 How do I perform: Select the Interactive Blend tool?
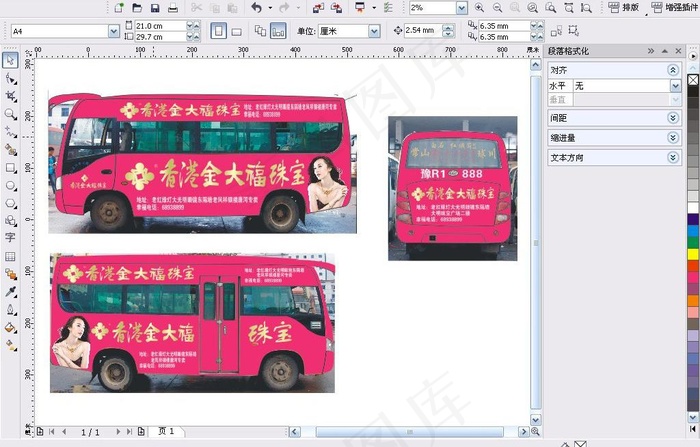pos(10,274)
